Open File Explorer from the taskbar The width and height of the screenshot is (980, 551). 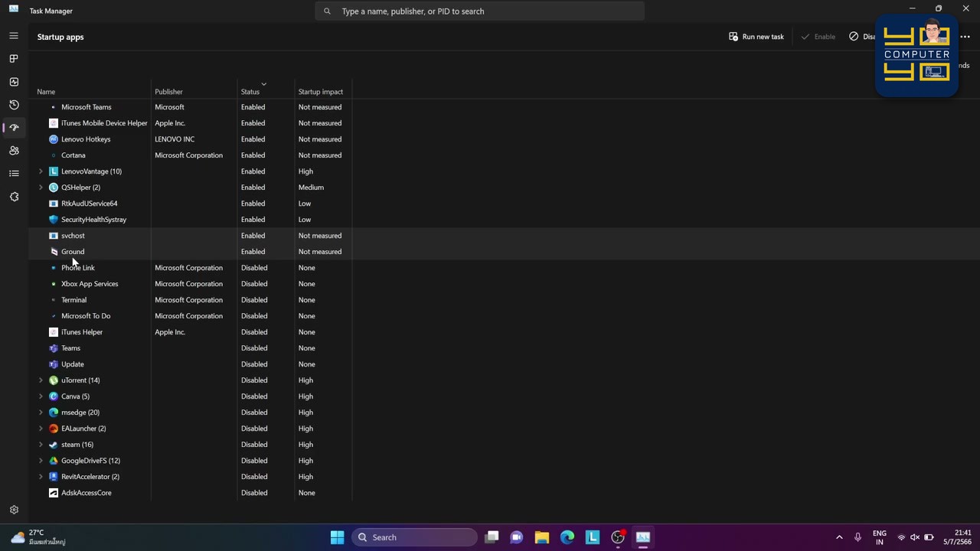pos(542,537)
